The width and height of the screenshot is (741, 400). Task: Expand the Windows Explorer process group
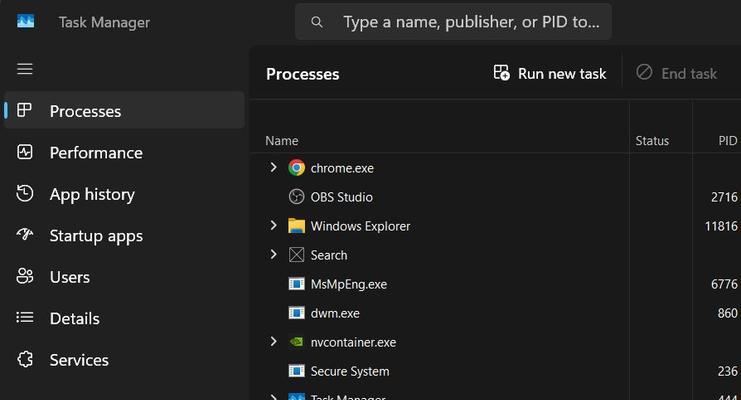point(273,225)
